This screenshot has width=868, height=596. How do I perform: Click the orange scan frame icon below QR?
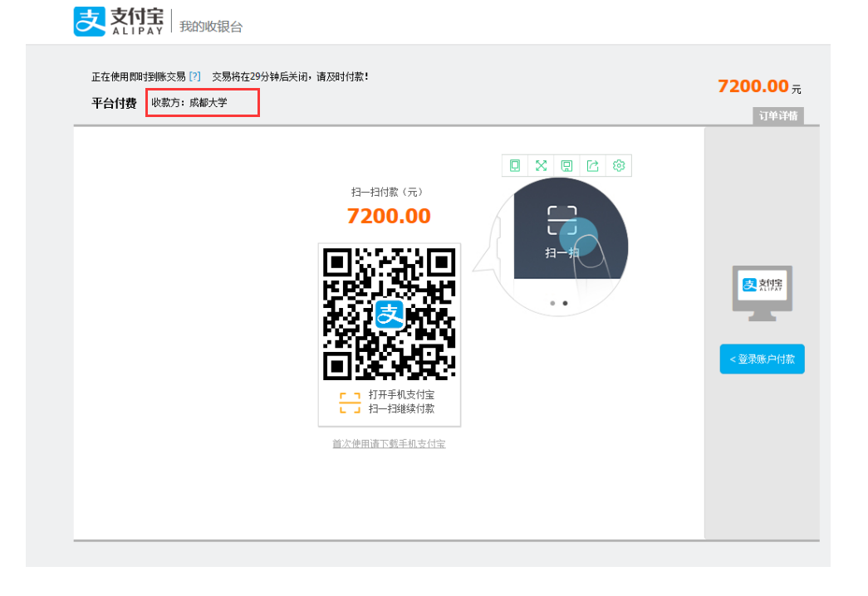pos(350,403)
